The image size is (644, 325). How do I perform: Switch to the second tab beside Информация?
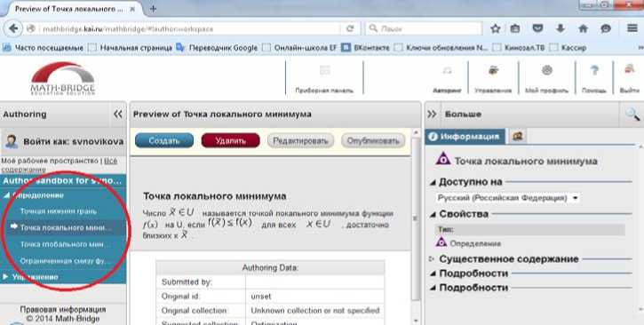point(517,136)
